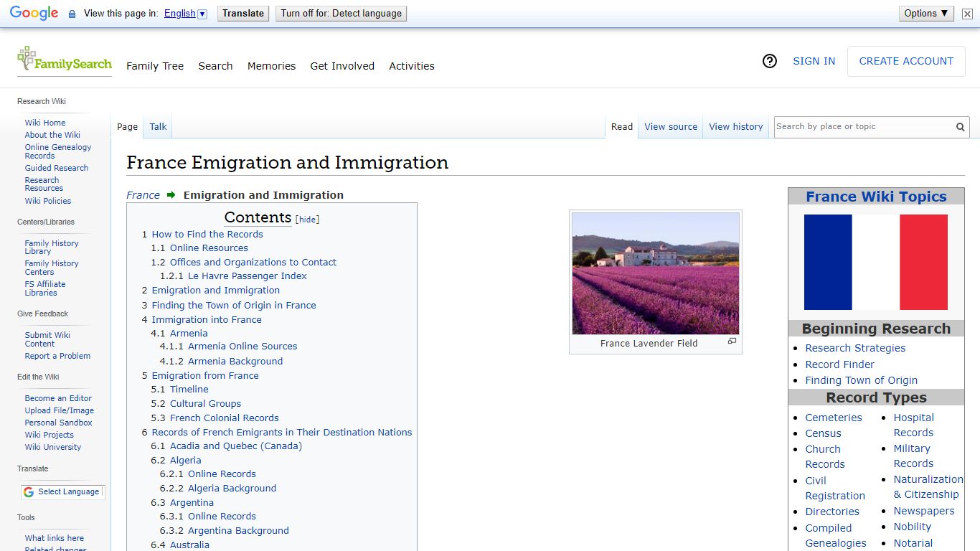980x551 pixels.
Task: Open Guided Research link
Action: pyautogui.click(x=57, y=168)
